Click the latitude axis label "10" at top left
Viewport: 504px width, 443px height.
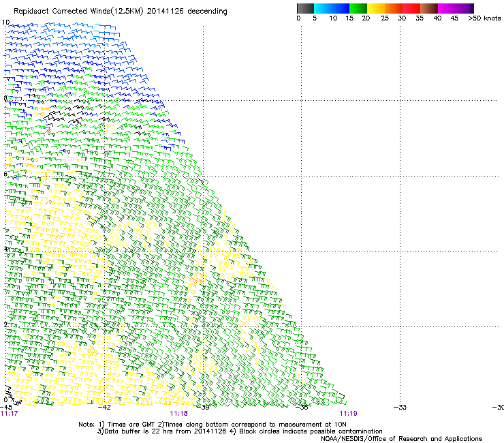(5, 22)
